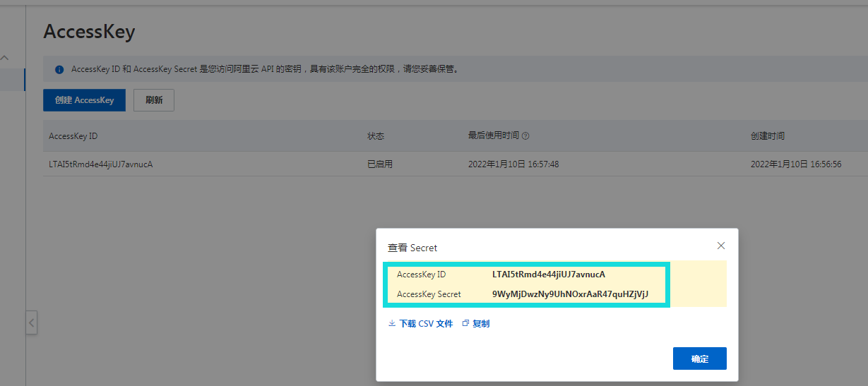Close the 查看 Secret dialog with X
This screenshot has width=868, height=386.
tap(721, 246)
